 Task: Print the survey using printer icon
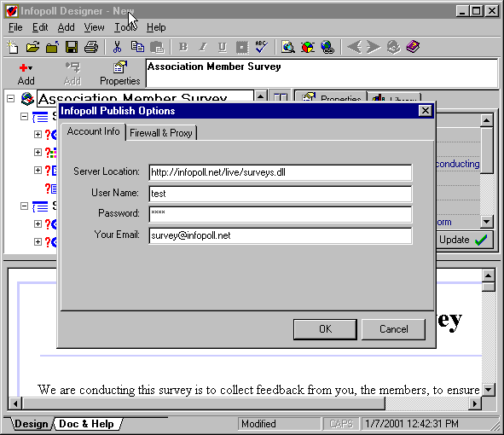point(91,47)
